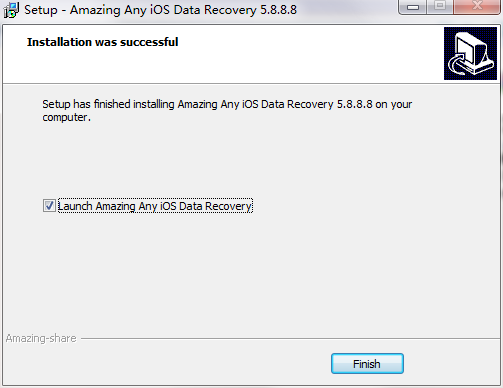Viewport: 503px width, 388px height.
Task: Minimize the Setup window
Action: [x=413, y=7]
